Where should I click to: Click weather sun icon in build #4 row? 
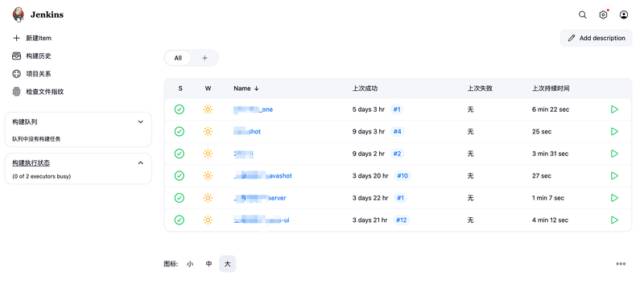(x=208, y=131)
